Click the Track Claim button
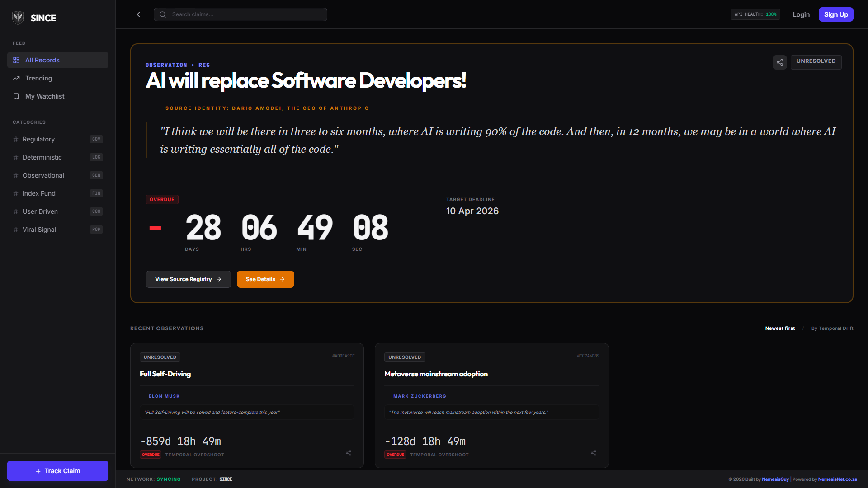This screenshot has width=868, height=488. click(58, 471)
